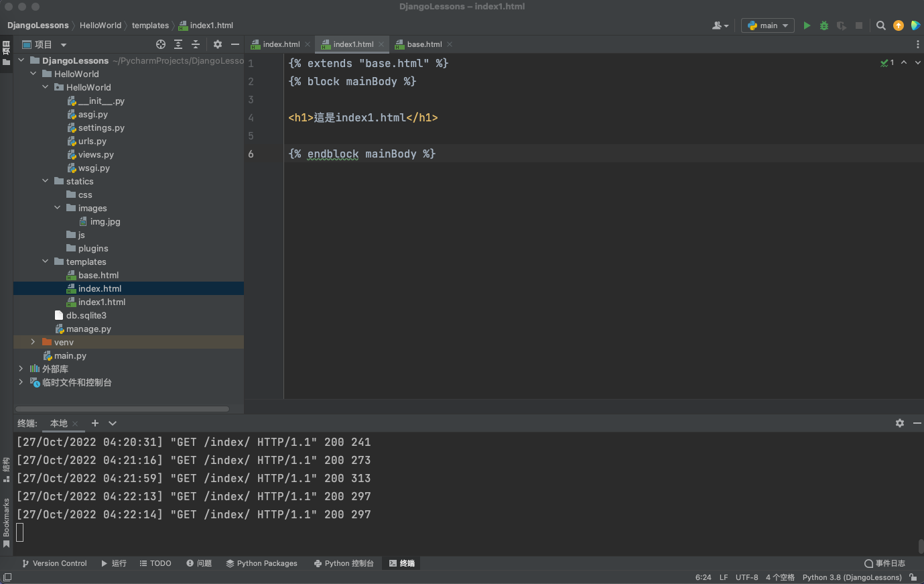Add a new terminal session tab

point(95,423)
